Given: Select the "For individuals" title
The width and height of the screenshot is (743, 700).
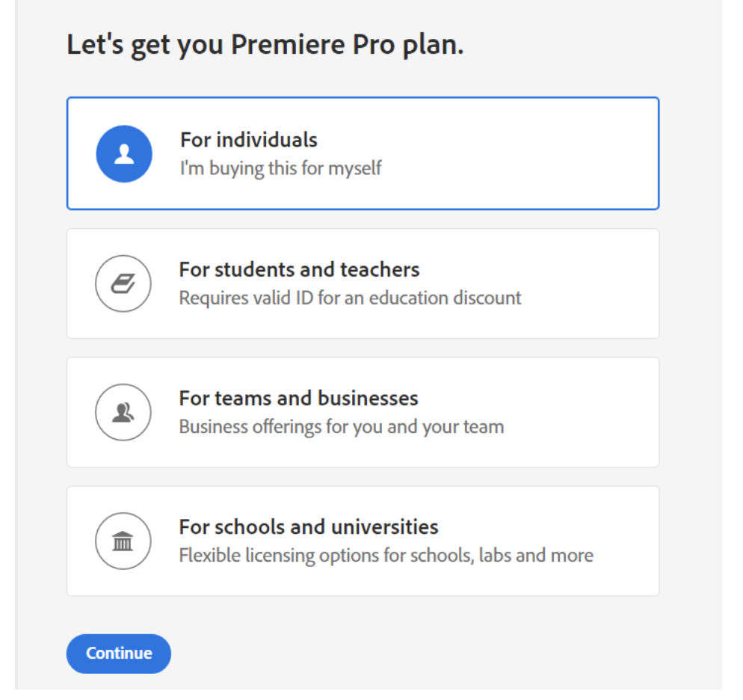Looking at the screenshot, I should tap(249, 140).
